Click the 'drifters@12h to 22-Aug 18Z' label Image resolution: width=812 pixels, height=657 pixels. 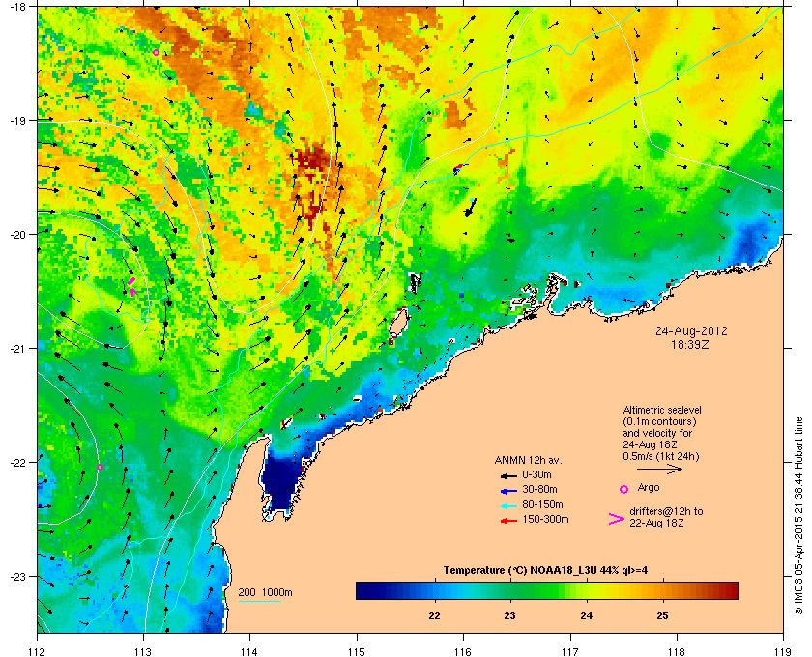pos(666,517)
